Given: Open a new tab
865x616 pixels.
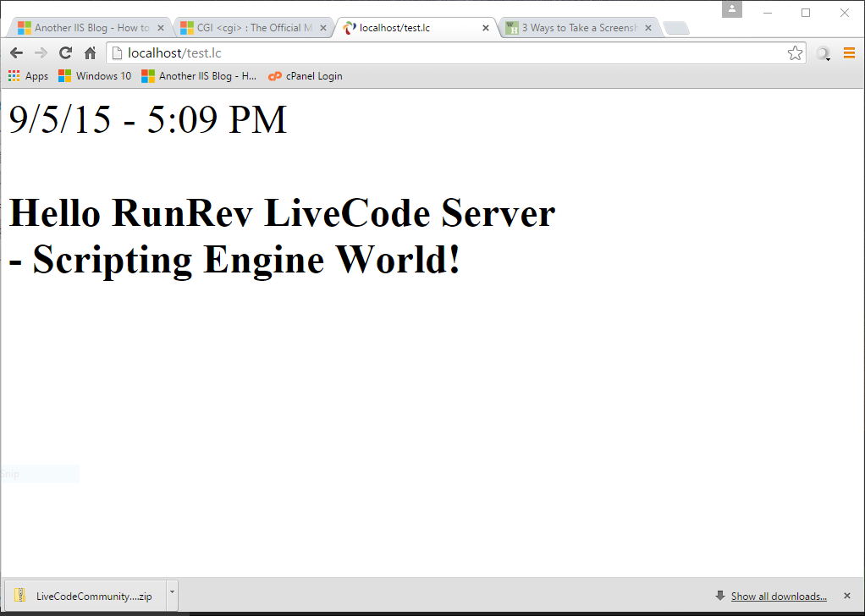Looking at the screenshot, I should point(675,29).
